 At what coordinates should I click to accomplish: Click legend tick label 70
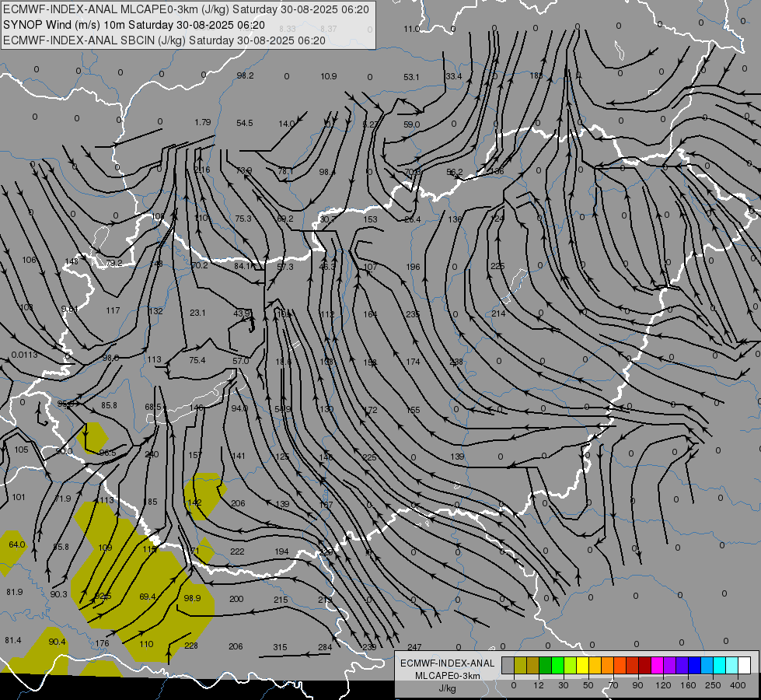(x=613, y=685)
